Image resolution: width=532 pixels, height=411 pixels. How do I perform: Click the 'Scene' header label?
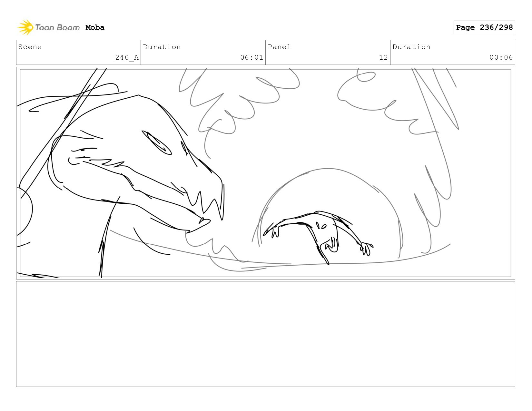click(30, 47)
